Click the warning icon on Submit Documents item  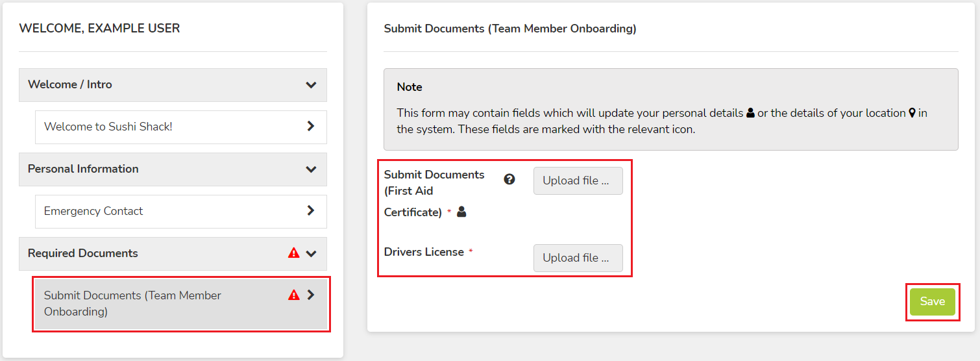[x=293, y=295]
